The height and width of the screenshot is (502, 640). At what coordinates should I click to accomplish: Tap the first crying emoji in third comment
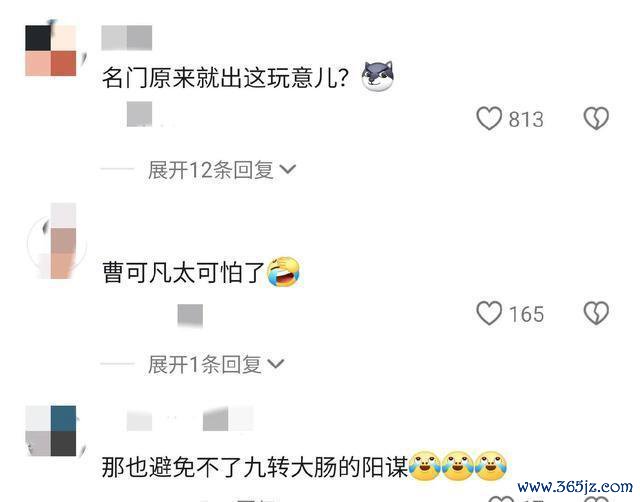[424, 466]
